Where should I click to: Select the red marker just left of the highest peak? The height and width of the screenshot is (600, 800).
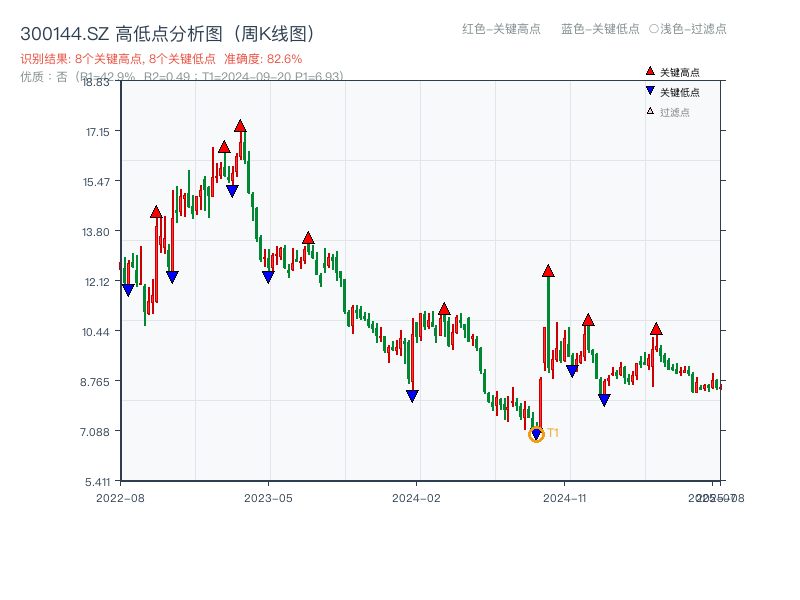224,147
